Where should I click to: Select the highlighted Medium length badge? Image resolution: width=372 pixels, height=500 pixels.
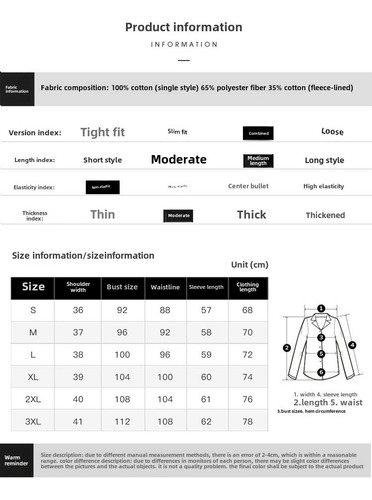pyautogui.click(x=258, y=161)
